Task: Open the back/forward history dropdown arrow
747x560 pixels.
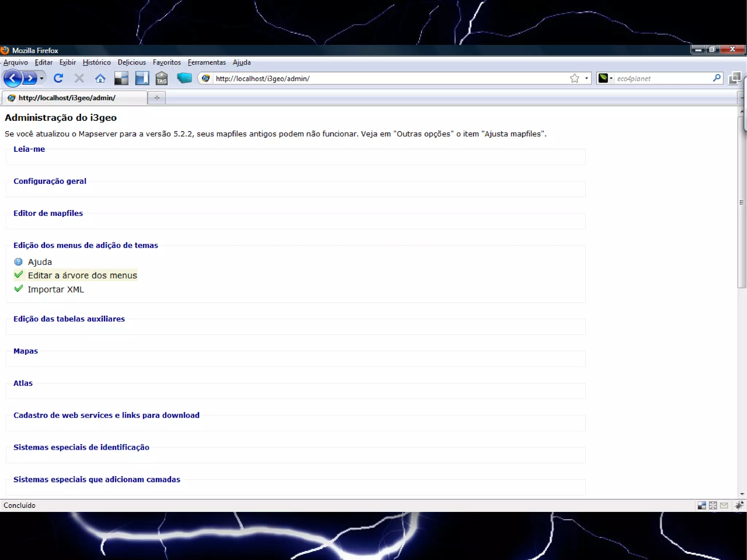Action: click(42, 78)
